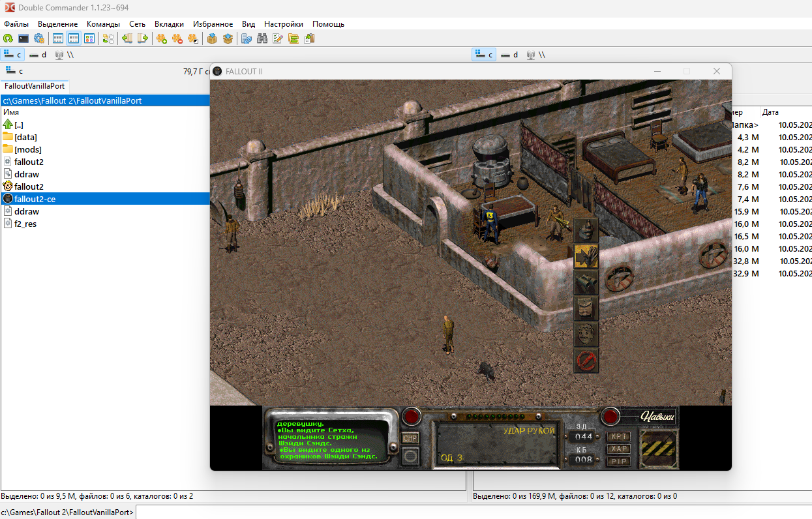Click the striped combat button in Fallout
Image resolution: width=812 pixels, height=519 pixels.
coord(658,449)
